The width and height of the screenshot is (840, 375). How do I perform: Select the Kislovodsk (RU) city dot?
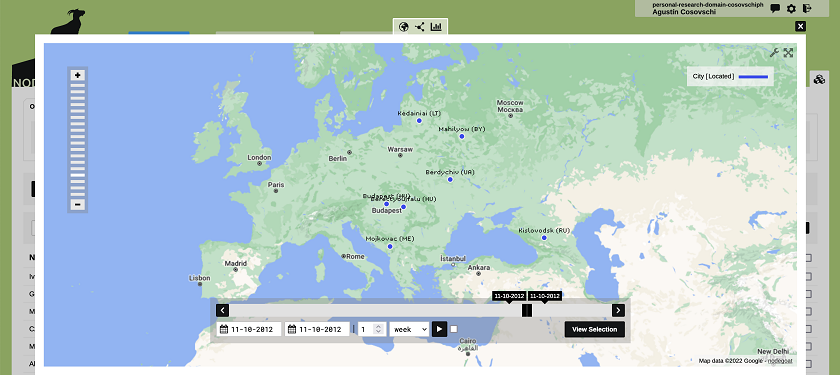[x=544, y=238]
